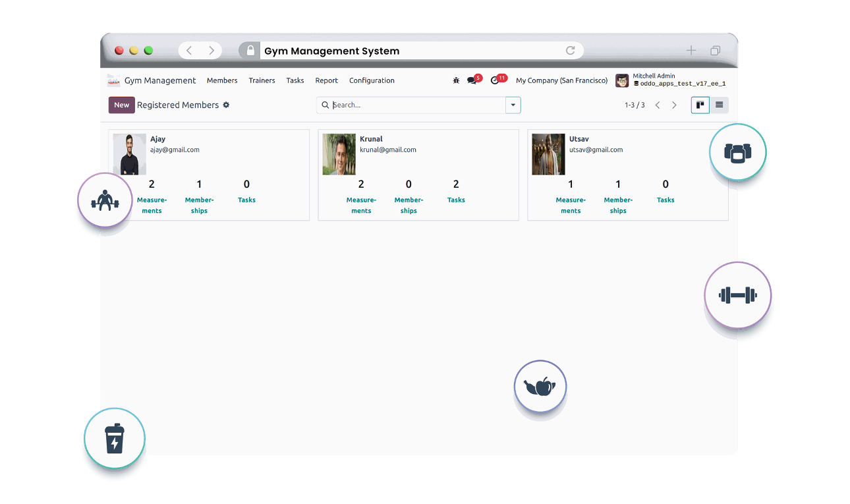Image resolution: width=850 pixels, height=504 pixels.
Task: Open the Configuration menu
Action: pyautogui.click(x=372, y=80)
